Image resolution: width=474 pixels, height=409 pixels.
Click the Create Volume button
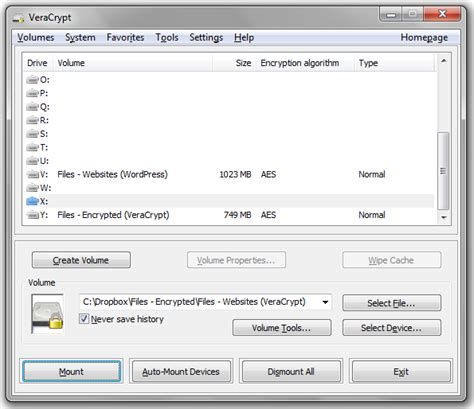point(81,260)
